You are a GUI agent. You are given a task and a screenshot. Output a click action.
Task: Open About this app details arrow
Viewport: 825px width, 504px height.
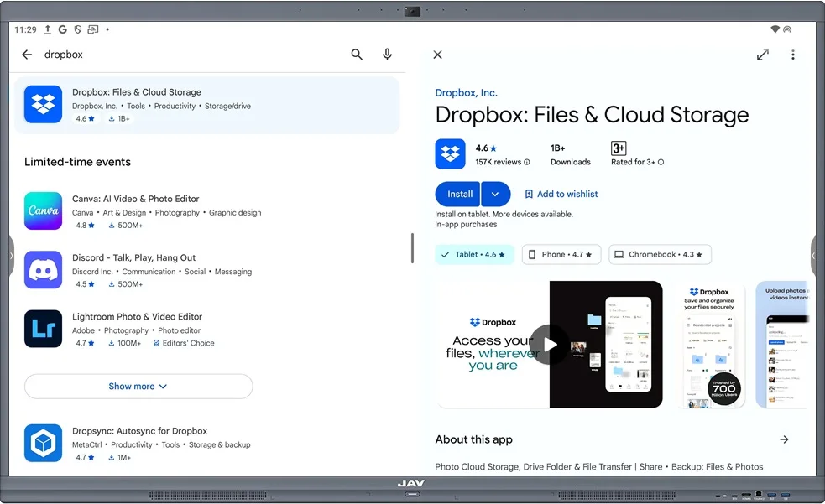pos(784,439)
